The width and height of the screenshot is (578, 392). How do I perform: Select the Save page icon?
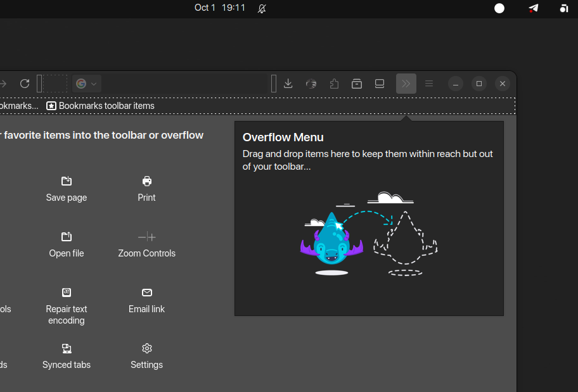67,181
